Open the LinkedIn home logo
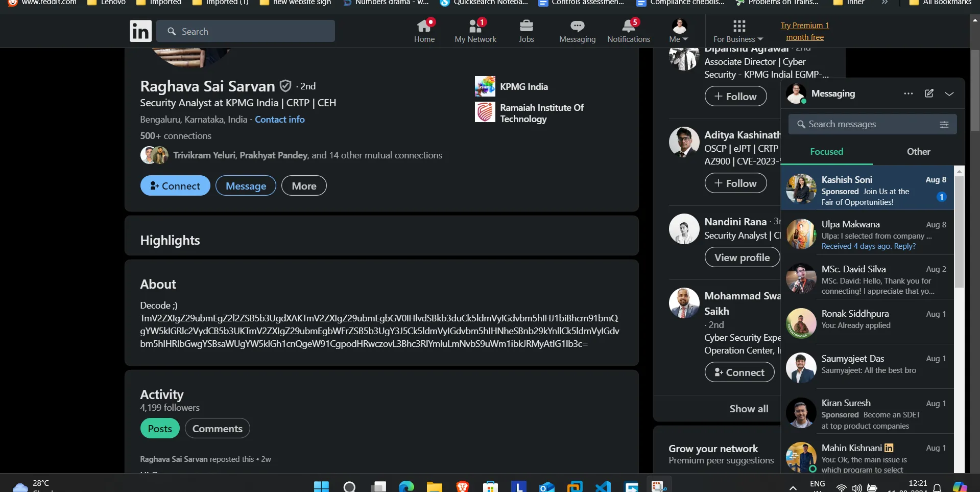The image size is (980, 492). click(x=140, y=31)
